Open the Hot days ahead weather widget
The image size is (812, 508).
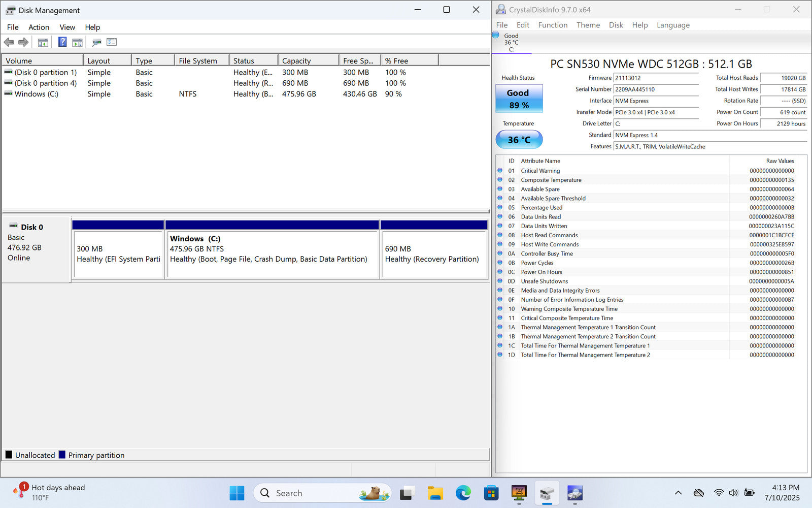49,492
